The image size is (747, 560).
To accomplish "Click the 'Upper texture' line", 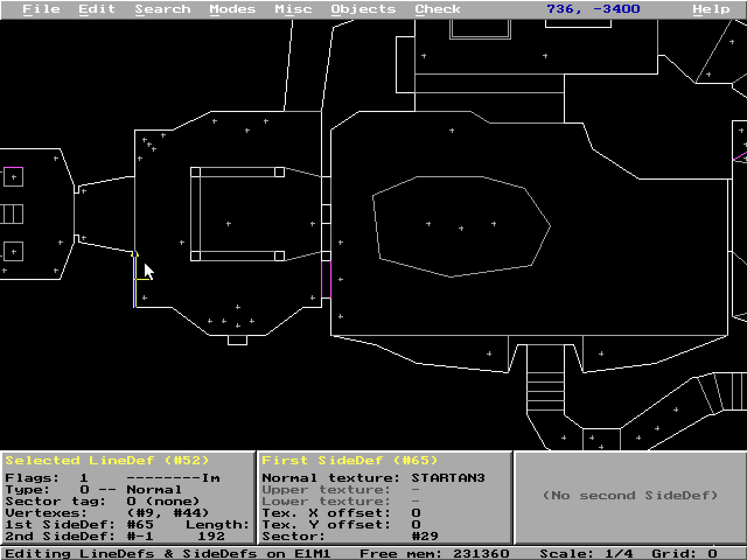I will (x=341, y=489).
